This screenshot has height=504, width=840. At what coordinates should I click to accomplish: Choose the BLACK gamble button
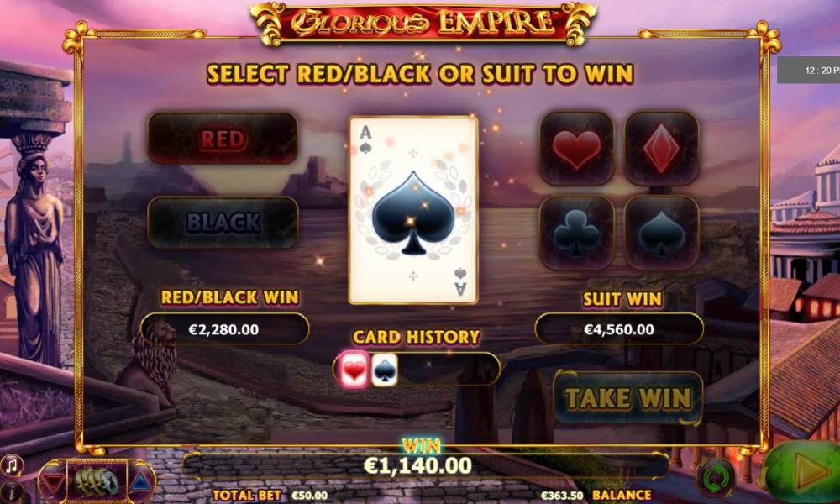pyautogui.click(x=223, y=223)
